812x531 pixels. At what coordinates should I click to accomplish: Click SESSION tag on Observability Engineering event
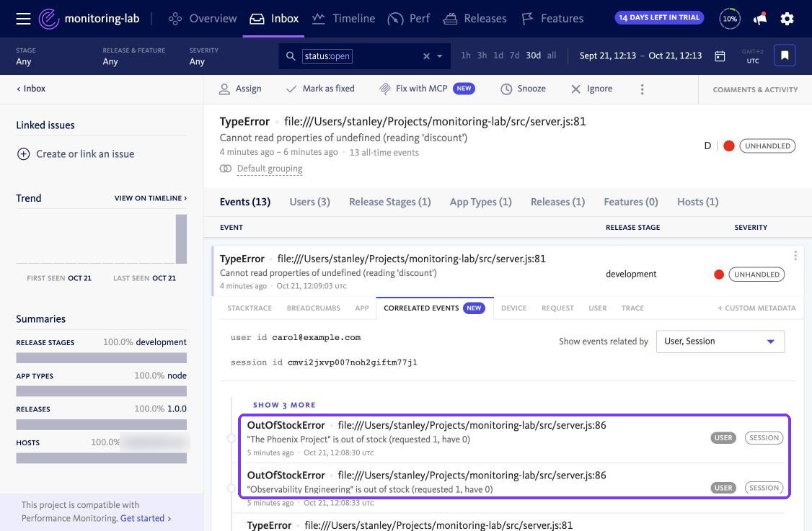pos(764,488)
